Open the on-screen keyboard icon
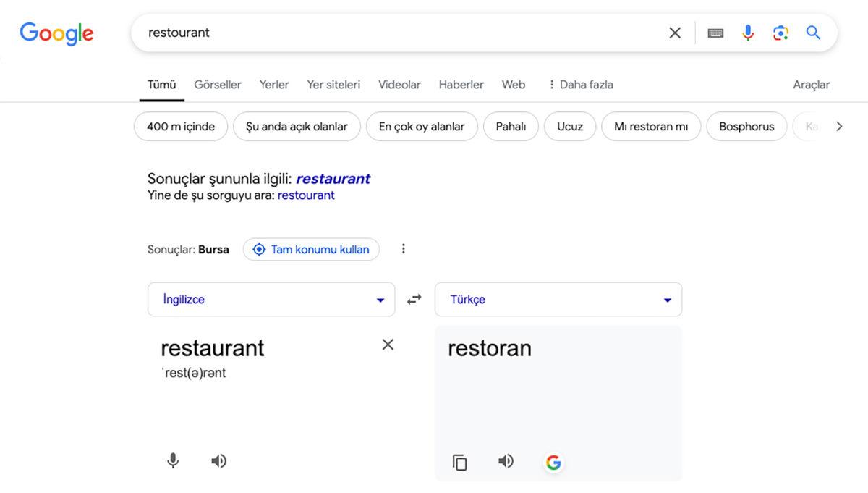This screenshot has height=493, width=868. [715, 32]
